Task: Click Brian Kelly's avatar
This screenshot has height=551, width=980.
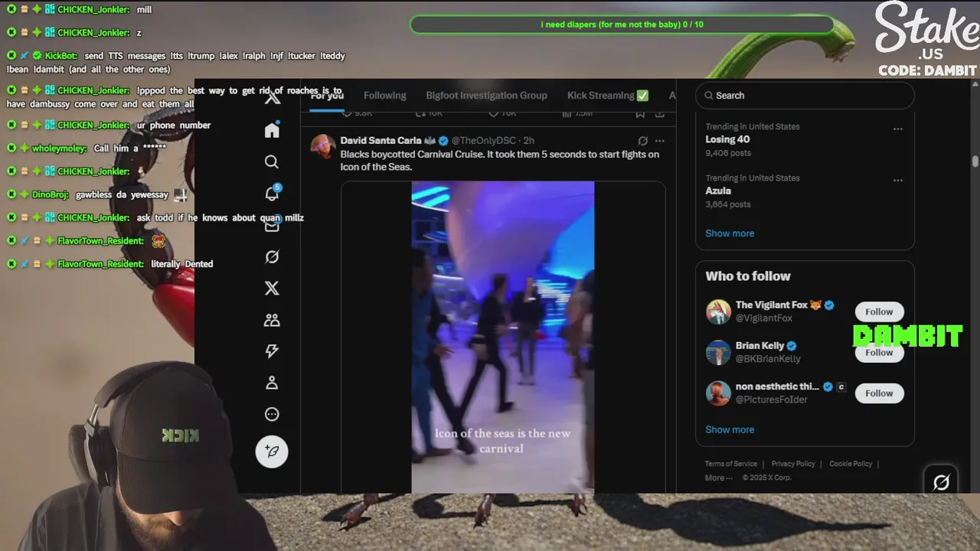Action: [x=718, y=352]
